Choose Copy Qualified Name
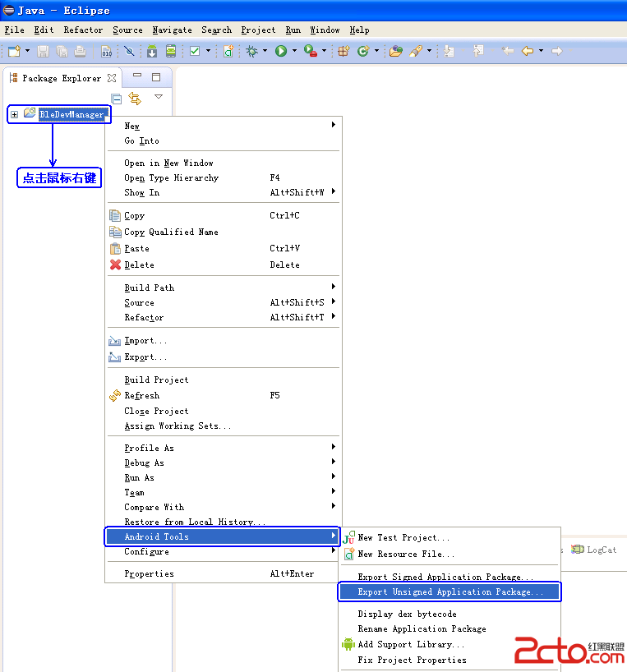Viewport: 627px width, 672px height. coord(223,232)
